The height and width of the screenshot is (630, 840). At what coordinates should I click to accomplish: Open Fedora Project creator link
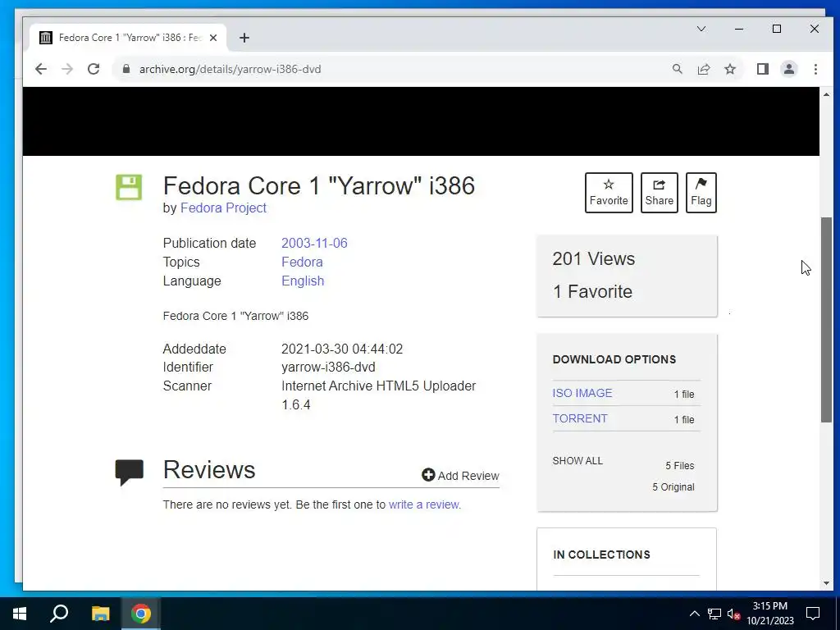[223, 208]
